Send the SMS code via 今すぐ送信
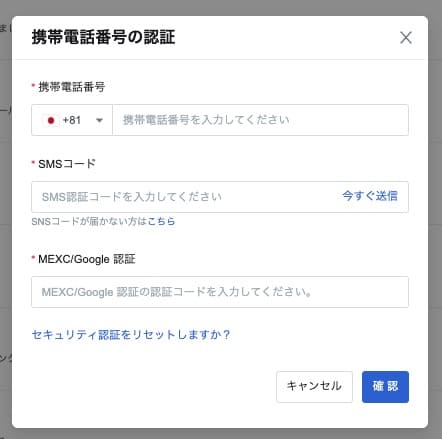Image resolution: width=442 pixels, height=439 pixels. (x=370, y=196)
